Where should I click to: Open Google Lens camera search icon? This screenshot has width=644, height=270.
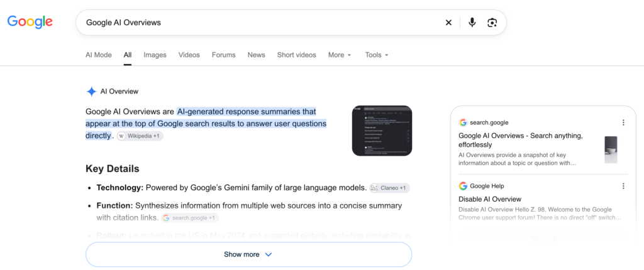click(492, 23)
